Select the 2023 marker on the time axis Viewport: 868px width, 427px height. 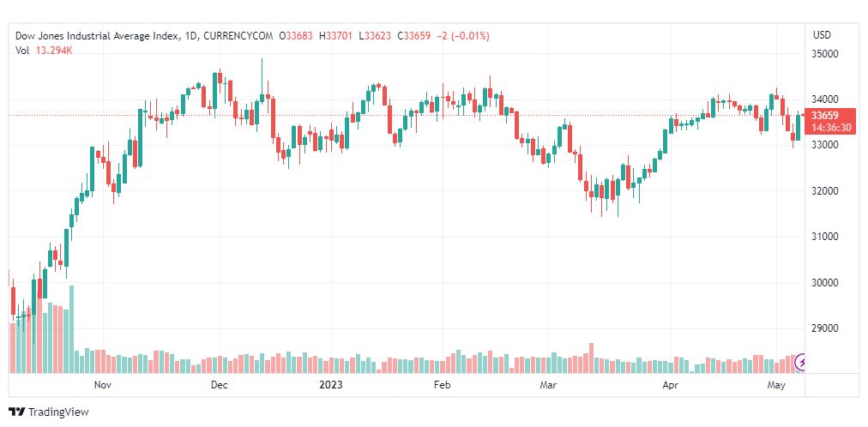330,384
